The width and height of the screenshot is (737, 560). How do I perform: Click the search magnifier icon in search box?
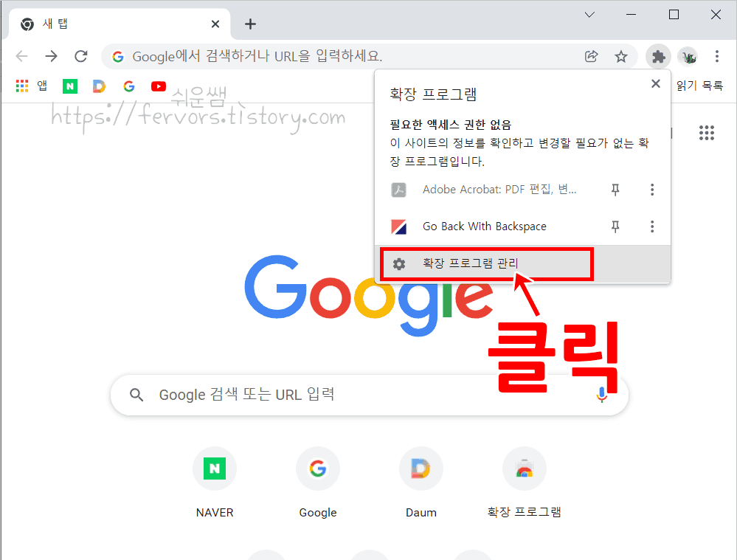pos(136,395)
